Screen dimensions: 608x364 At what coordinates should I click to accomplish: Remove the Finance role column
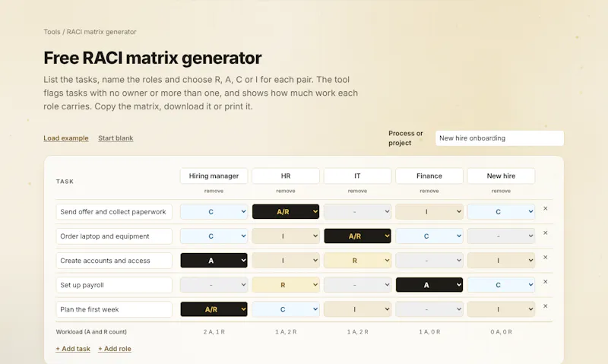click(429, 191)
